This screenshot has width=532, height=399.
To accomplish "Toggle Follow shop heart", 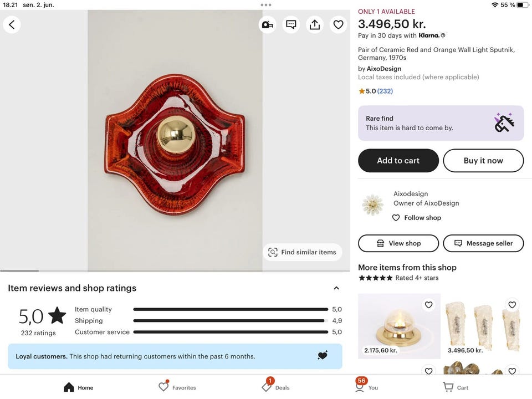I will coord(396,218).
